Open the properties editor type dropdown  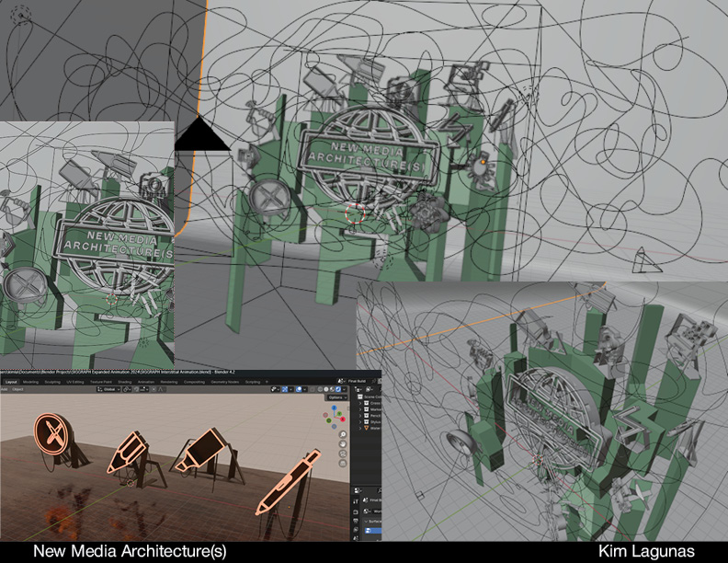358,490
